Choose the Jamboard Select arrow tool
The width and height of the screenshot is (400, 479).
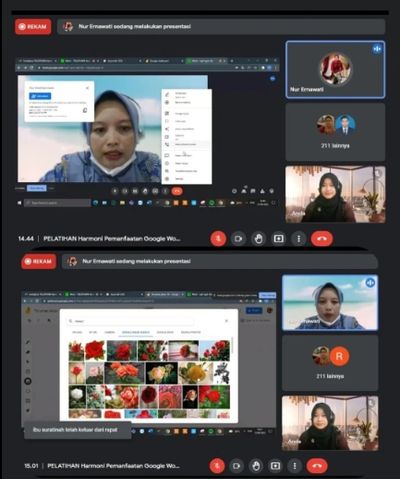tap(28, 362)
